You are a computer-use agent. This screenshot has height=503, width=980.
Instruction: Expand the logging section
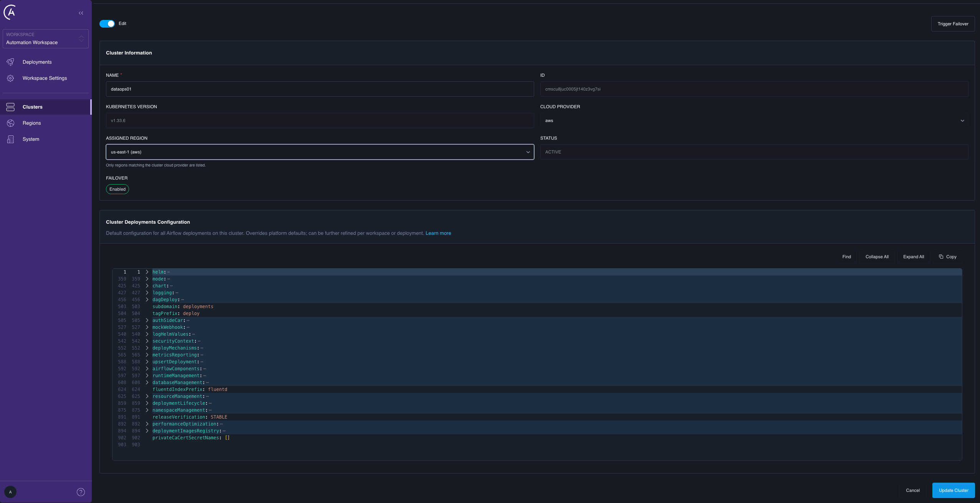pos(147,293)
